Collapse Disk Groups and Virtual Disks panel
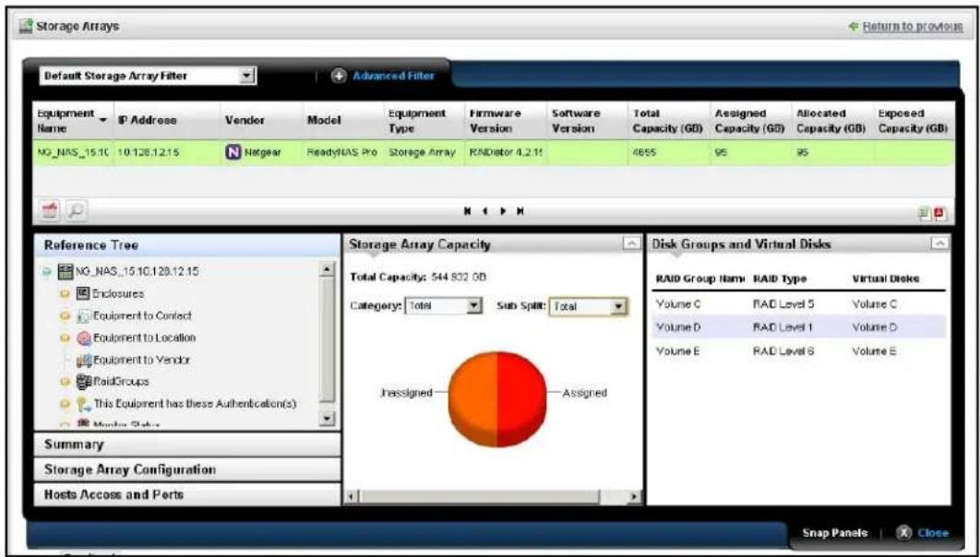The image size is (980, 557). point(938,243)
